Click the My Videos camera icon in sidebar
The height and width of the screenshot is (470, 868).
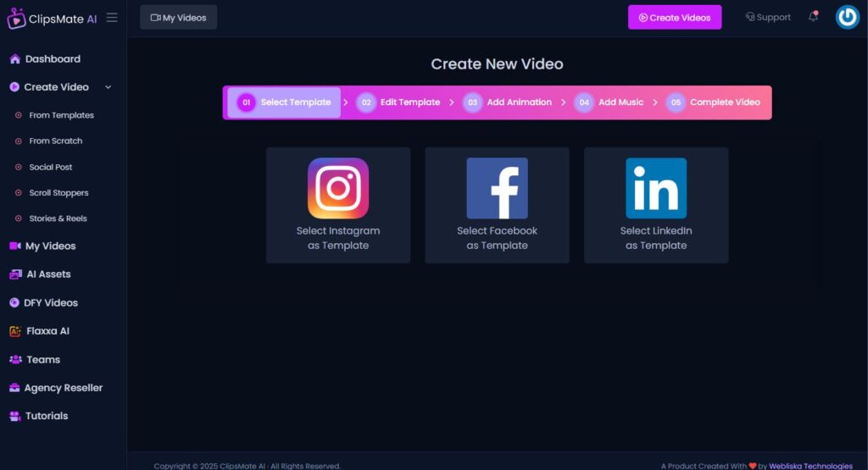coord(15,246)
